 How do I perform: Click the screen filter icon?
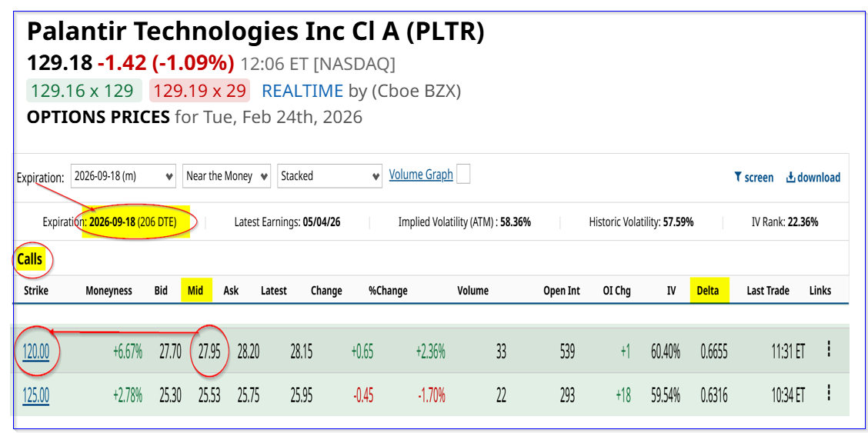tap(738, 177)
